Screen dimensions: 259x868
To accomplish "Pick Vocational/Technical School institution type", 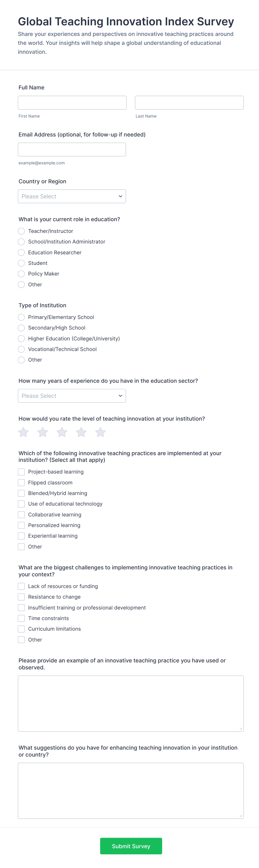I will tap(21, 349).
